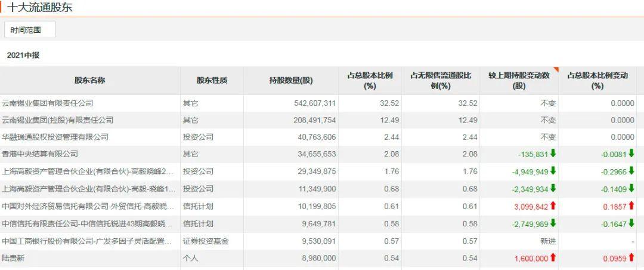
Task: Click green down arrow next to -135,831
Action: (x=553, y=154)
